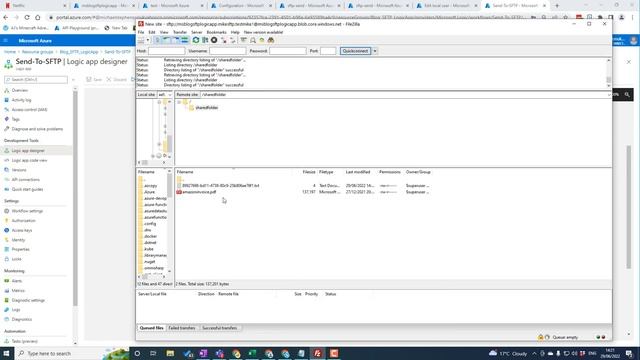Open Azure portal hamburger menu
The image size is (640, 360).
tap(6, 41)
